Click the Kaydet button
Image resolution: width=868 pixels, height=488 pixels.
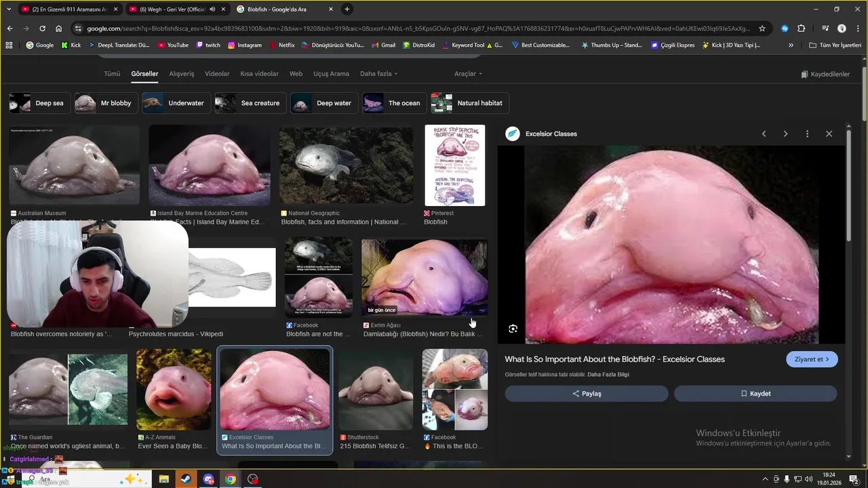click(755, 394)
